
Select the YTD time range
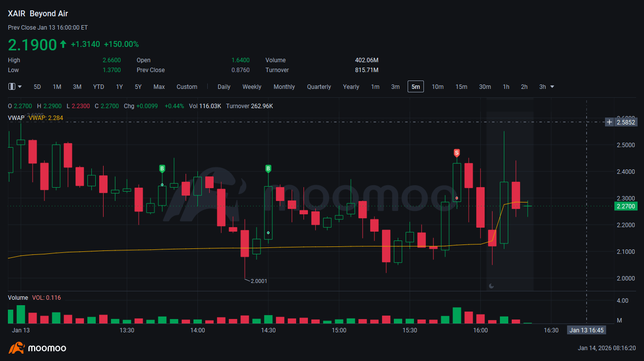pos(98,87)
